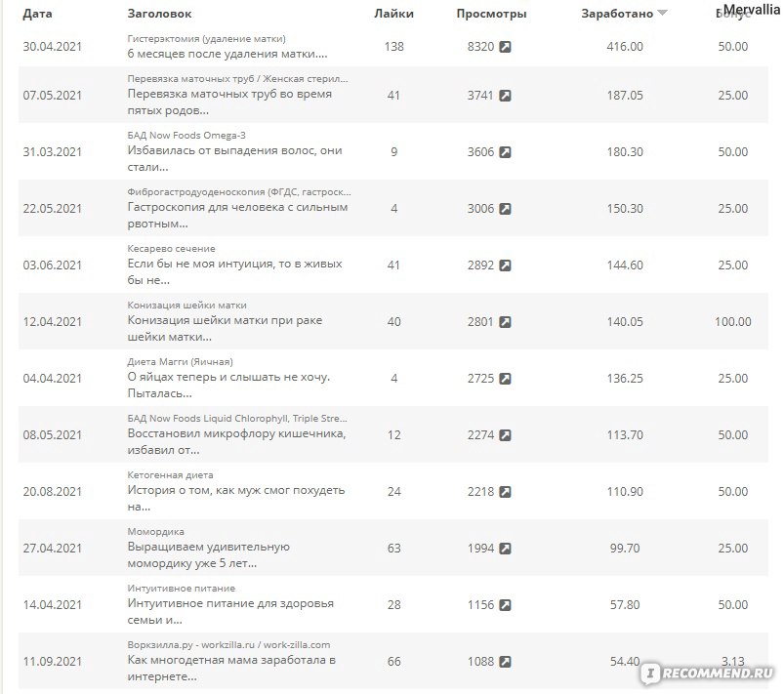The width and height of the screenshot is (784, 694).
Task: Open БАД Now Foods Omega-3 product link
Action: pyautogui.click(x=186, y=135)
